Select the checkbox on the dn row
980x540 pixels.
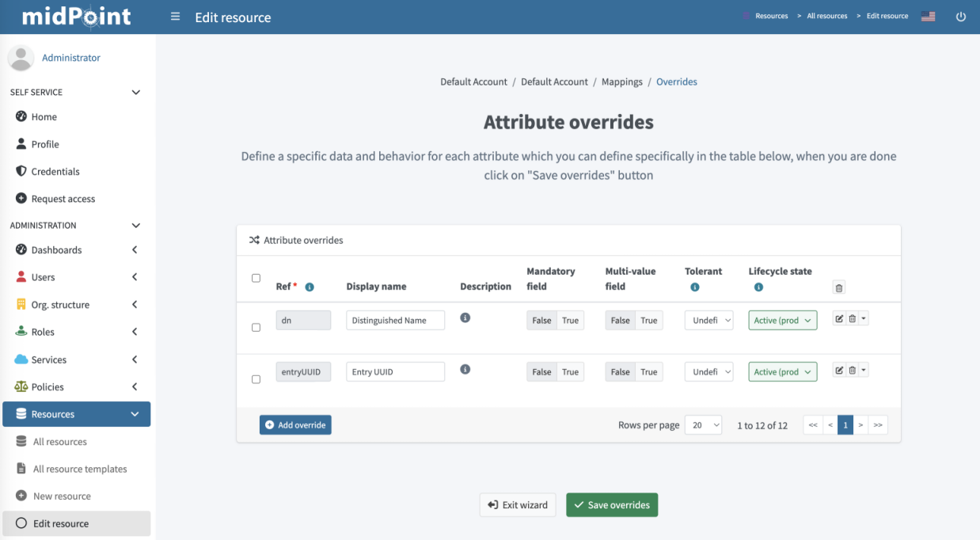pos(256,327)
